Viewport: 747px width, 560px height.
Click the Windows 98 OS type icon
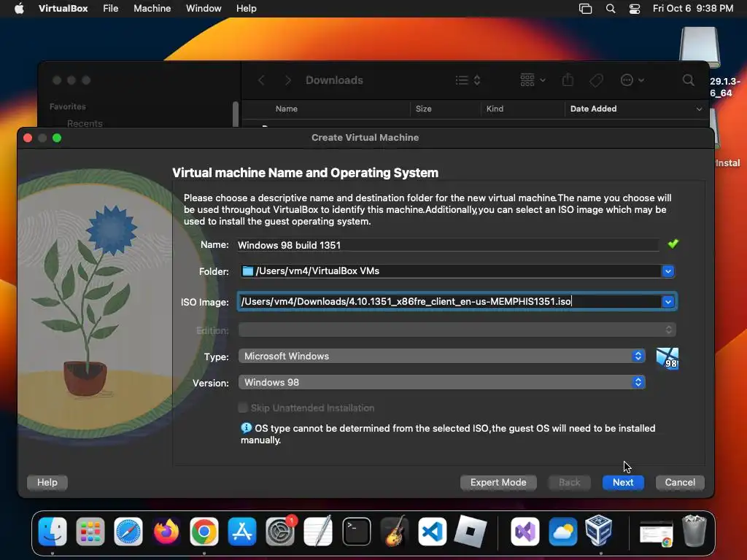coord(667,358)
